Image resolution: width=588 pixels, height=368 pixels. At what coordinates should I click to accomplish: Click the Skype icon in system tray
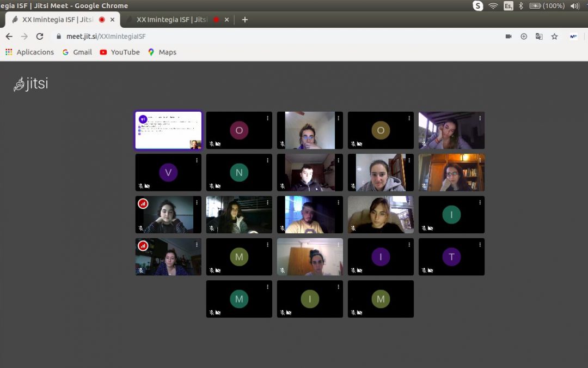click(478, 6)
